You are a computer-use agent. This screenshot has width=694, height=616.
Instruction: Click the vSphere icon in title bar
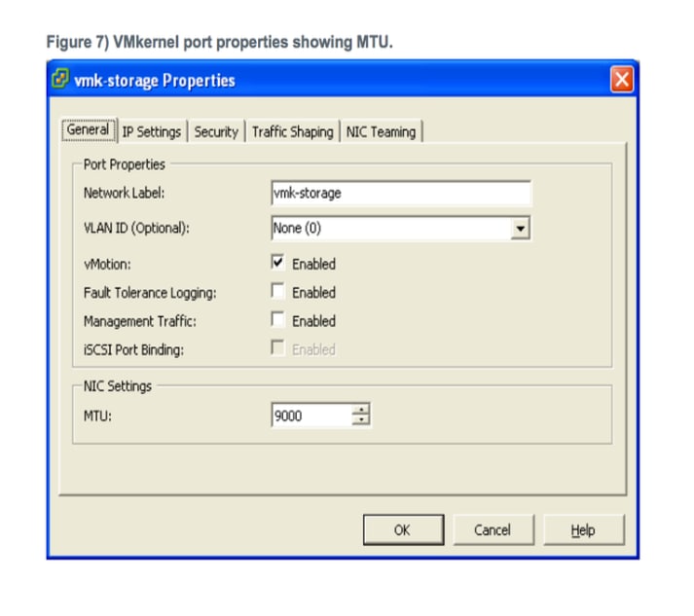(60, 79)
